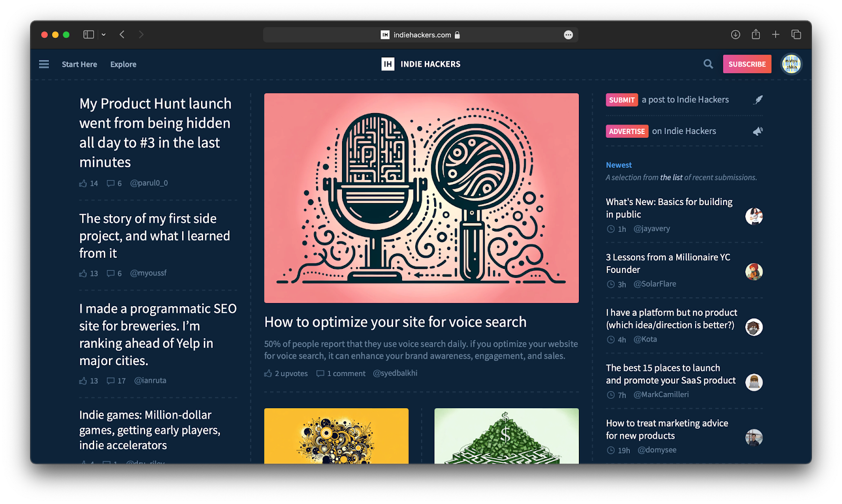
Task: Open 'the list' link in Newest description
Action: click(671, 178)
